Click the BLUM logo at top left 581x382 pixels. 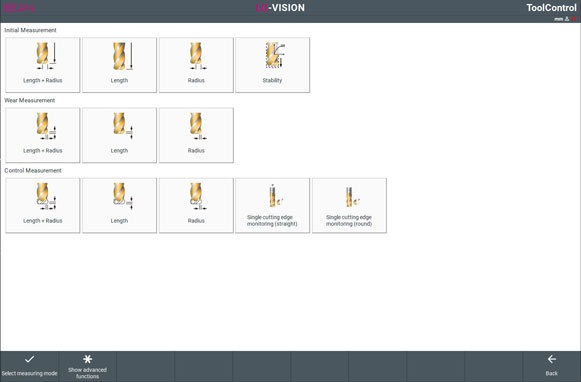pos(19,8)
